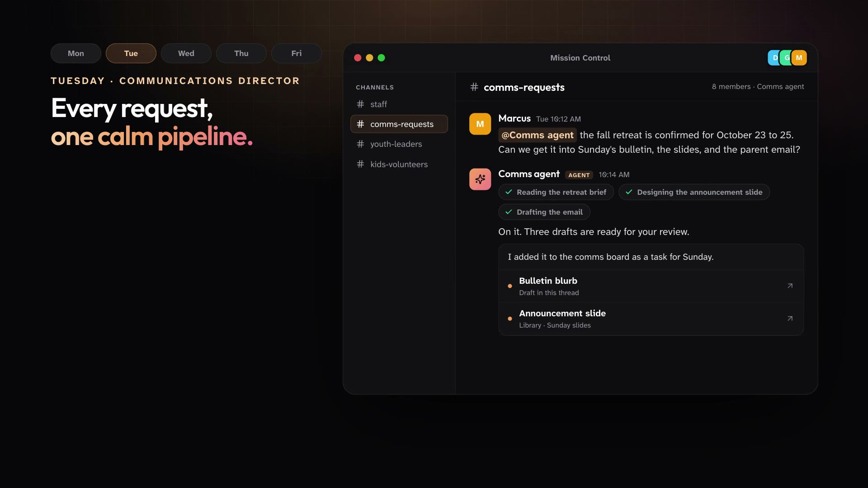The width and height of the screenshot is (868, 488).
Task: Click the orange M member avatar in title bar
Action: click(799, 58)
